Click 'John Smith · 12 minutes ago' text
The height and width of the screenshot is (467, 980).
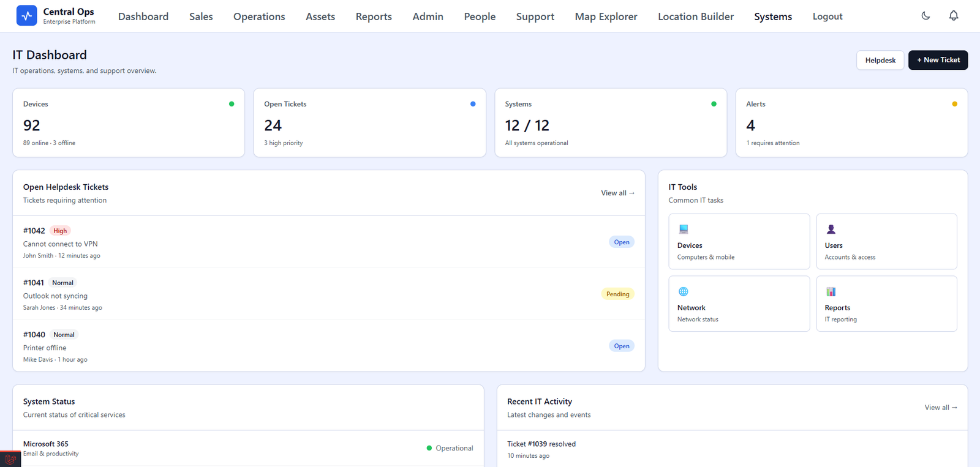point(62,256)
